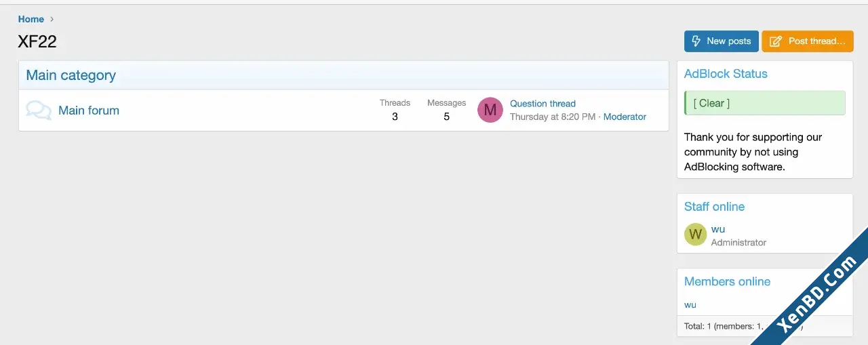Open the Members online heading link
Image resolution: width=868 pixels, height=345 pixels.
pos(727,281)
